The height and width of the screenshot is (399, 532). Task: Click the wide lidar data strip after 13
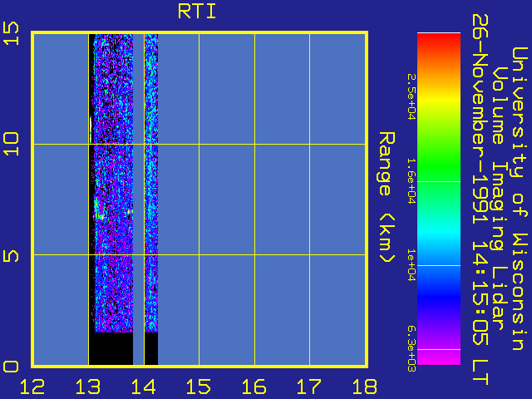pos(113,183)
